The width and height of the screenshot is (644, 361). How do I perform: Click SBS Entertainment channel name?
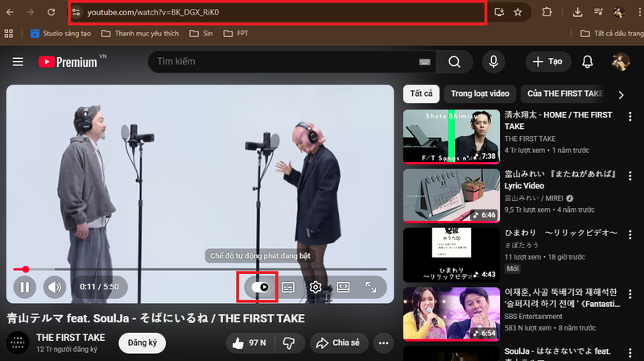(x=533, y=317)
